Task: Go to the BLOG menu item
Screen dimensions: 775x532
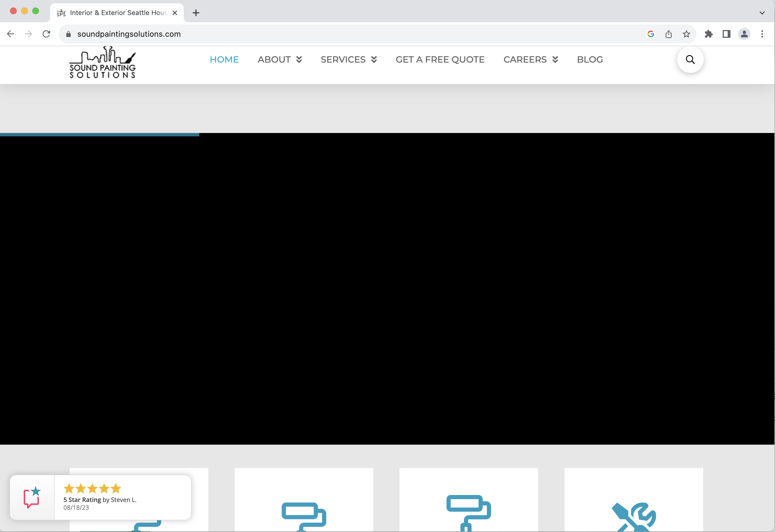Action: [590, 60]
